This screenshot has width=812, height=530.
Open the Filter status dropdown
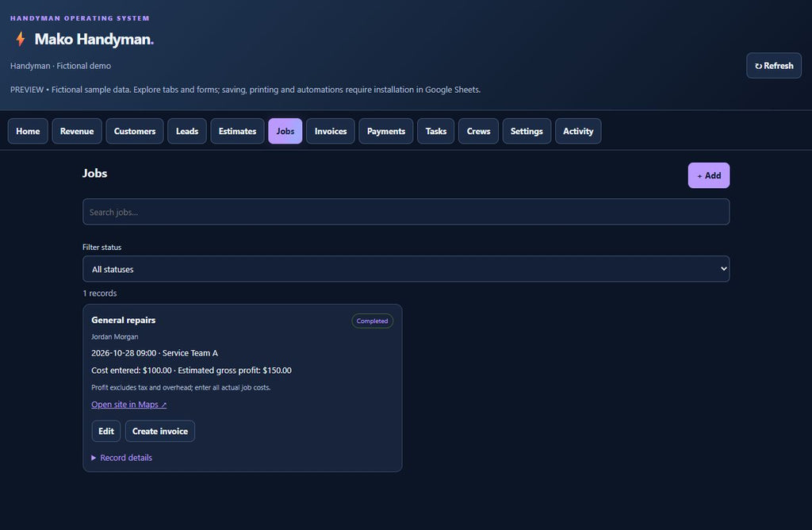tap(406, 269)
